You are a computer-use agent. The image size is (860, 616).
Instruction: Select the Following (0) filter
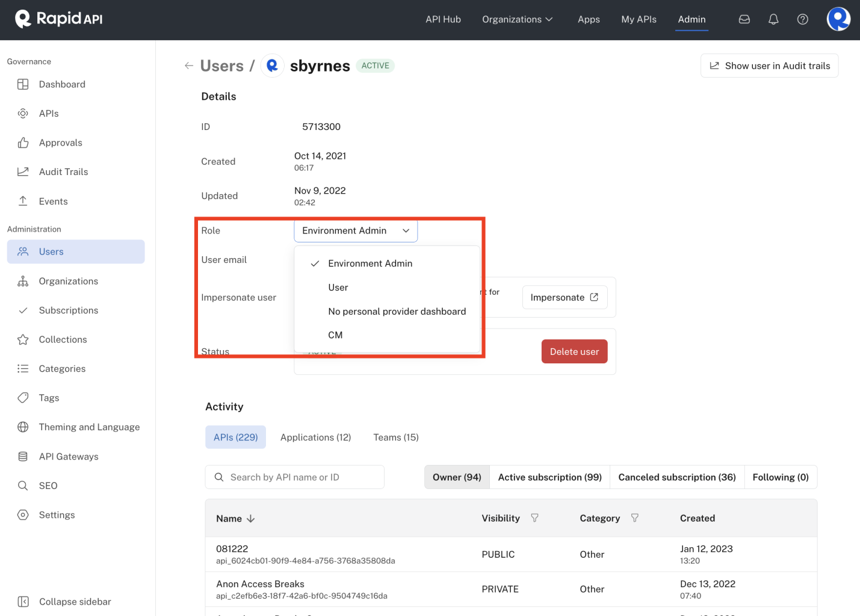coord(781,477)
